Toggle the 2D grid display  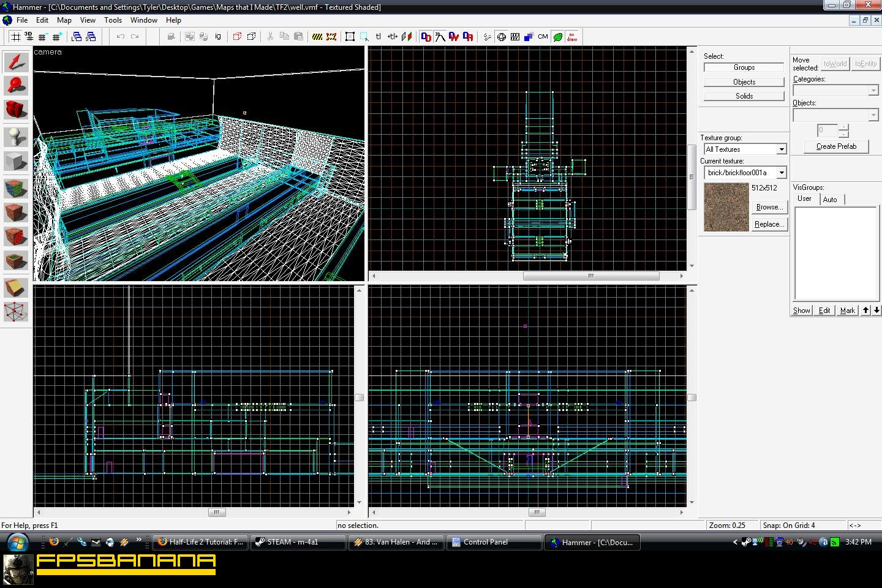[x=16, y=37]
